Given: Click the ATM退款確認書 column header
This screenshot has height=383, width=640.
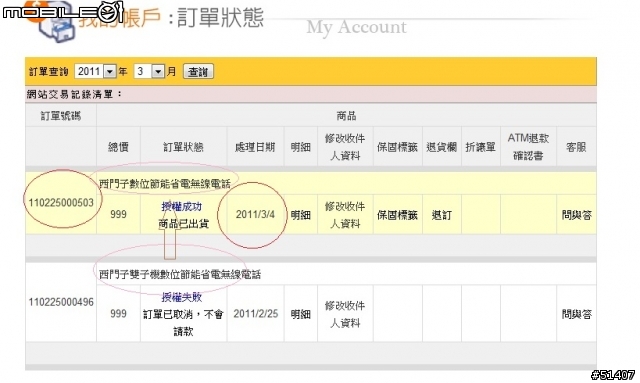Looking at the screenshot, I should [x=528, y=147].
